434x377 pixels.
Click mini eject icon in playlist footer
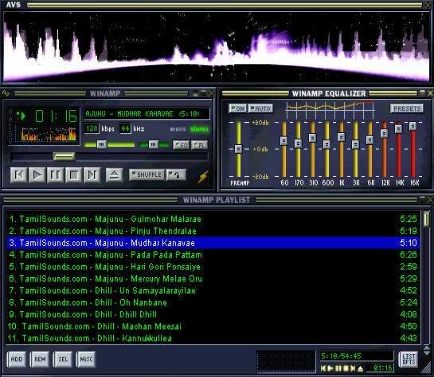(360, 369)
